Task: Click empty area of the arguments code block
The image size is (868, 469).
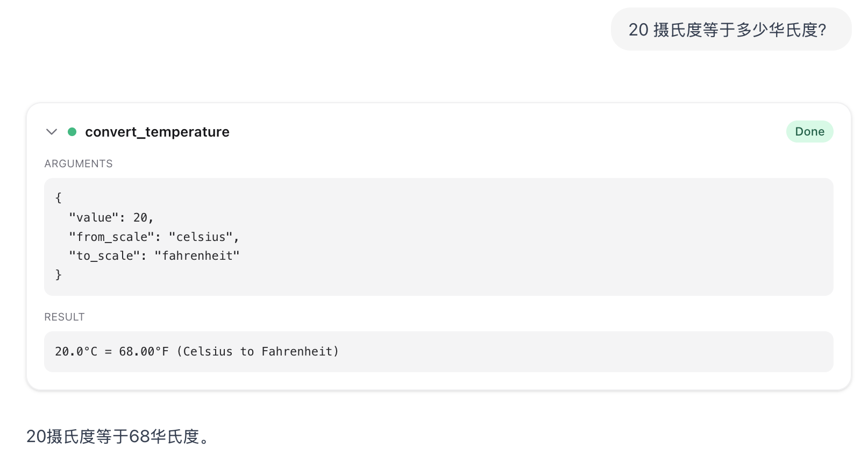Action: pos(538,237)
